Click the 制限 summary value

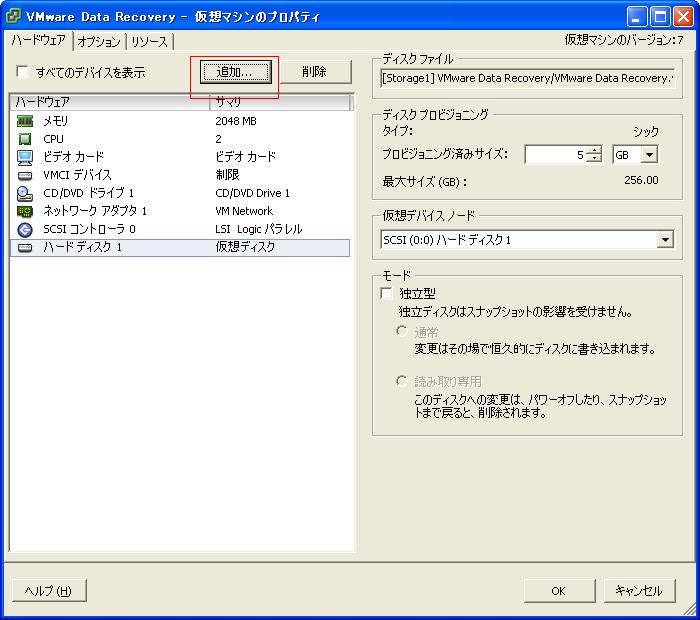tap(227, 175)
